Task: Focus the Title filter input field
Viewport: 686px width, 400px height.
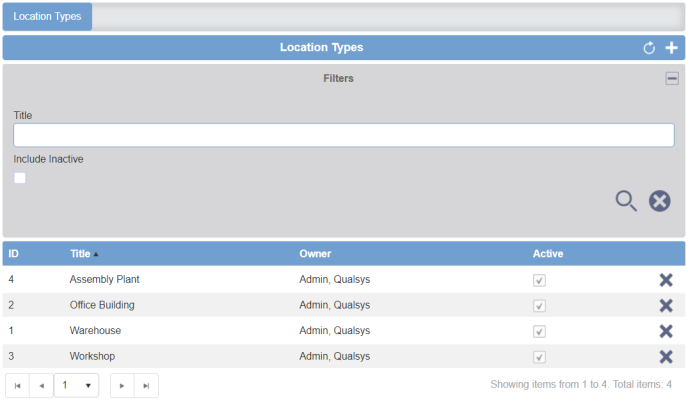Action: (343, 135)
